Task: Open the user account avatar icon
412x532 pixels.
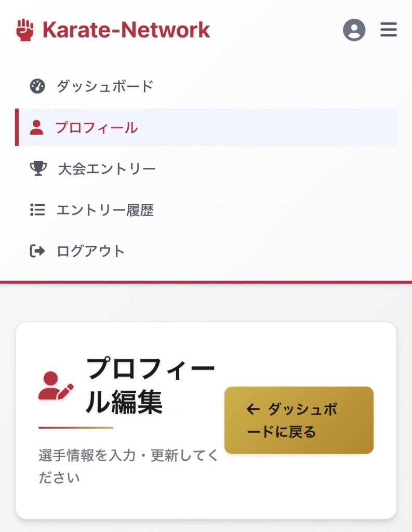Action: [354, 30]
